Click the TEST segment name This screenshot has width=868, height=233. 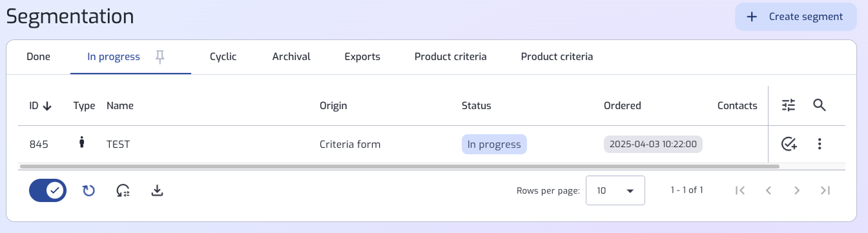(x=118, y=145)
